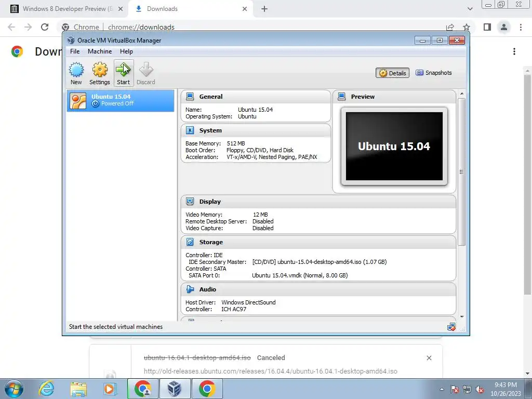Viewport: 532px width, 399px height.
Task: Click the VirtualBox details scroll up arrow
Action: click(x=461, y=94)
